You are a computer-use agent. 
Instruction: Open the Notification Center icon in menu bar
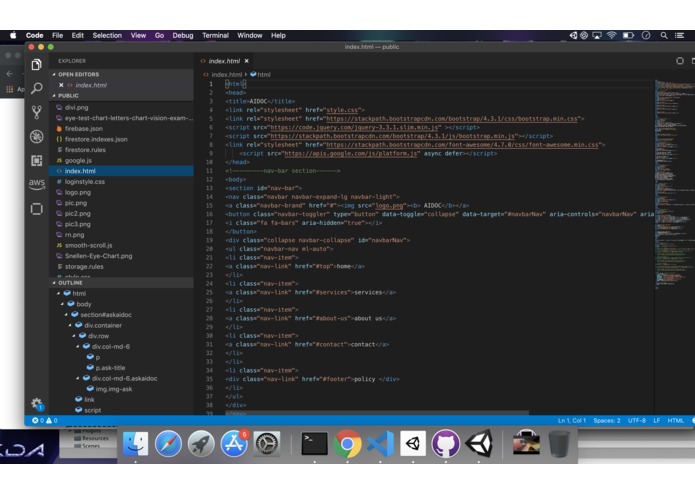point(679,35)
